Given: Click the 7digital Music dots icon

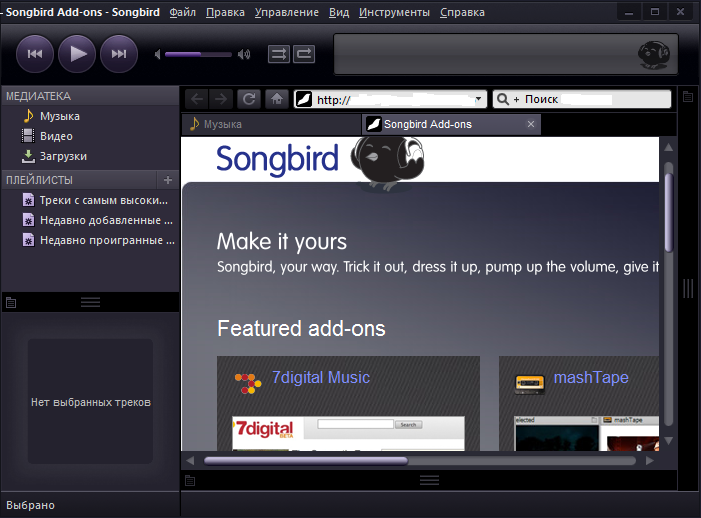Looking at the screenshot, I should [x=248, y=383].
